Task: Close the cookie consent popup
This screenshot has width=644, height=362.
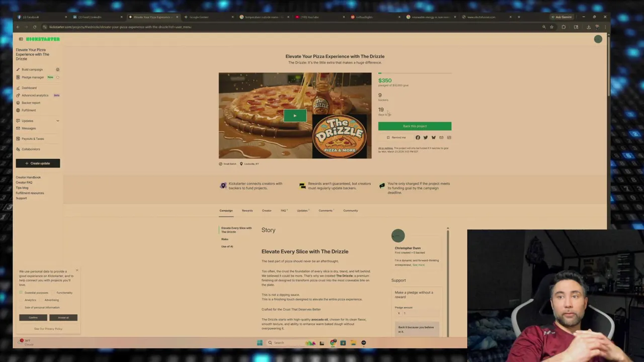Action: 77,270
